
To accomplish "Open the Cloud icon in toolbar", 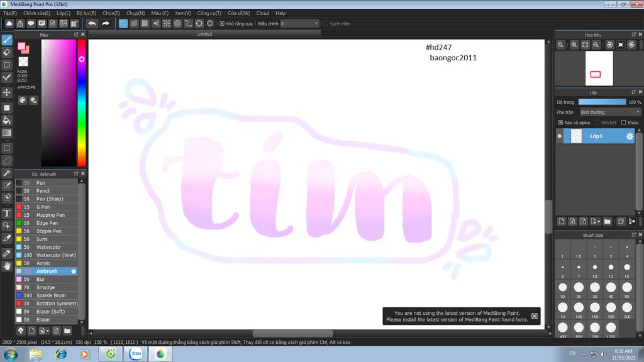I will pyautogui.click(x=9, y=23).
